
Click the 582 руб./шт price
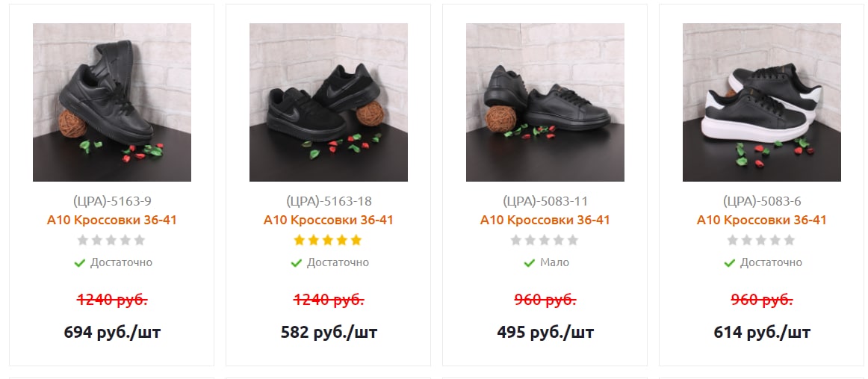[x=329, y=333]
